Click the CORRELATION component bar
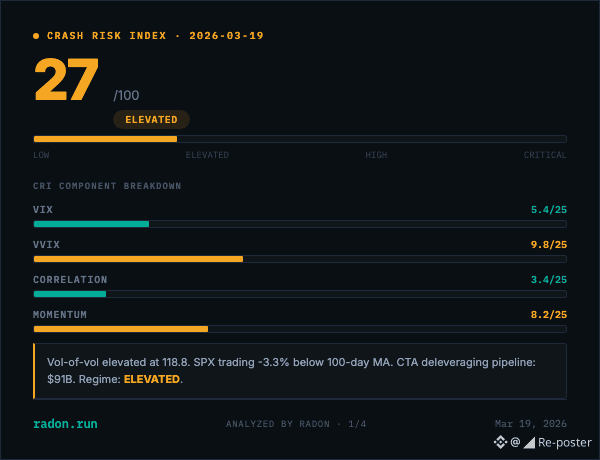The height and width of the screenshot is (460, 600). click(x=300, y=294)
